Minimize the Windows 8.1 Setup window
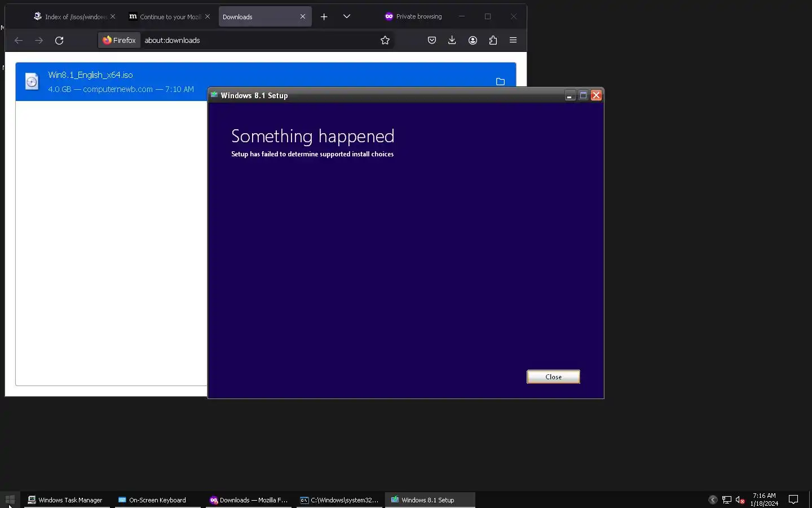The width and height of the screenshot is (812, 508). coord(570,95)
